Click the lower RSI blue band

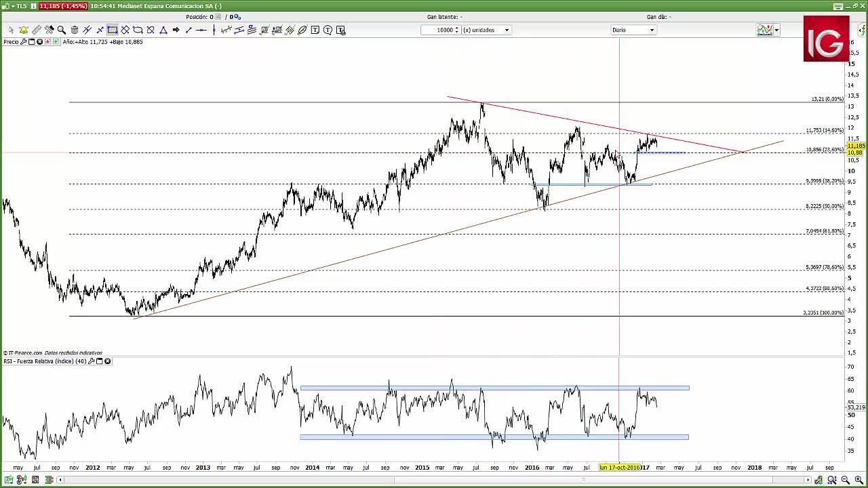pos(494,437)
